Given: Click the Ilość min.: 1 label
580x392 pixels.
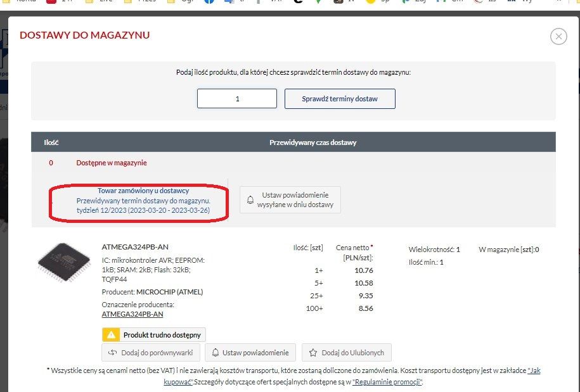Looking at the screenshot, I should tap(426, 262).
